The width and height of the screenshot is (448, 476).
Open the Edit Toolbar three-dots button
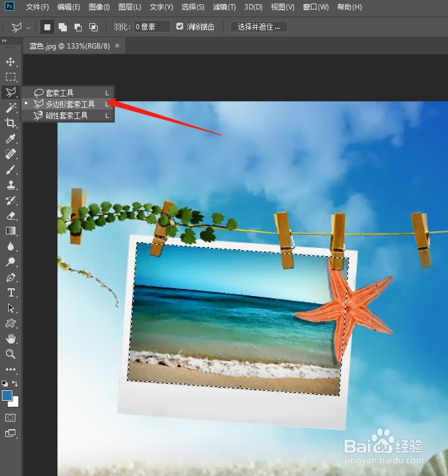coord(11,369)
